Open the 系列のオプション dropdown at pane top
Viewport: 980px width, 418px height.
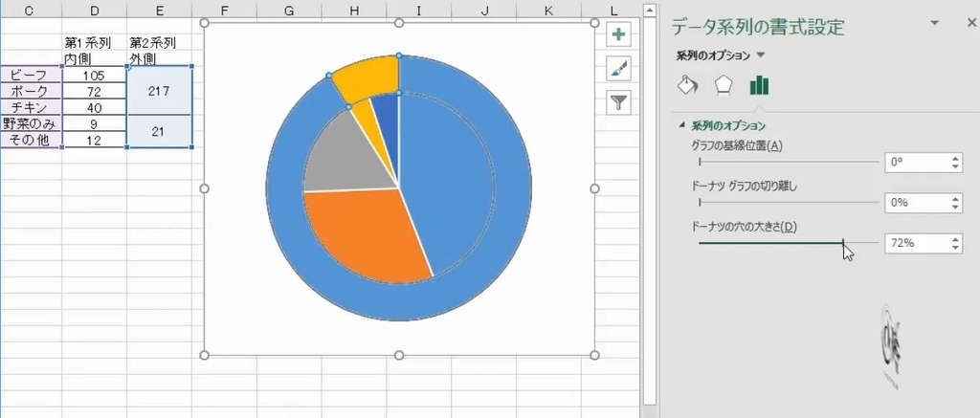coord(761,55)
